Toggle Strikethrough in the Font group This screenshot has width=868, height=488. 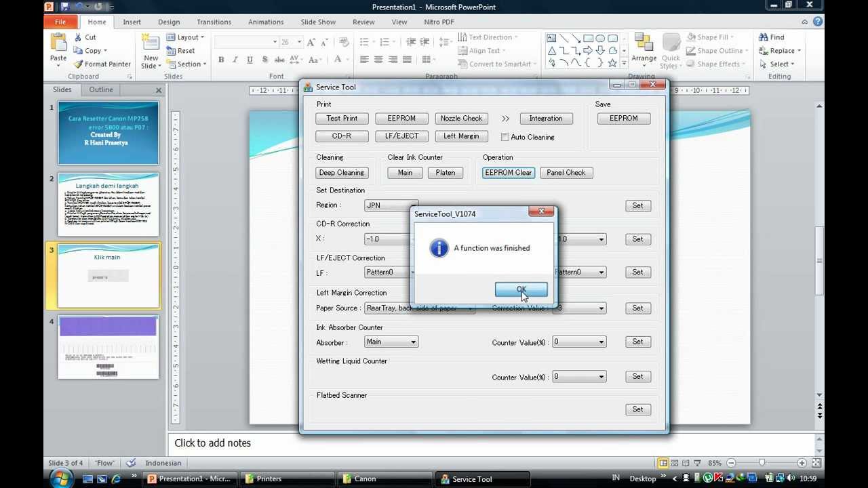point(279,60)
